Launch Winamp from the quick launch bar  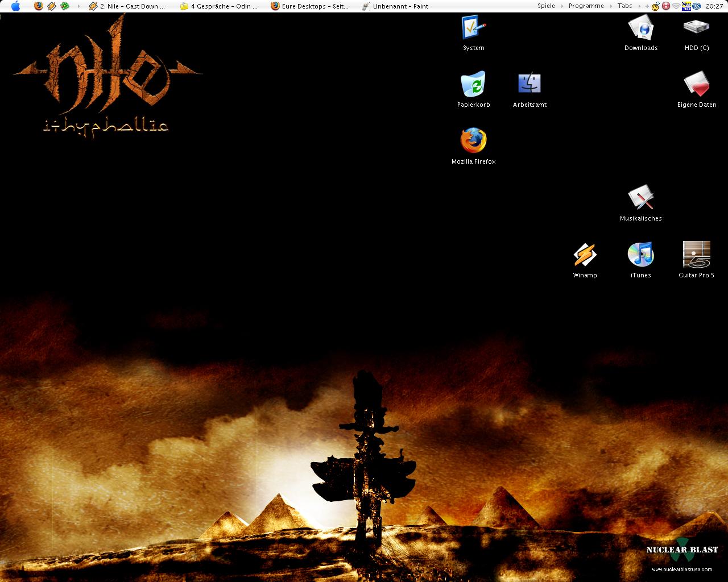pyautogui.click(x=52, y=6)
